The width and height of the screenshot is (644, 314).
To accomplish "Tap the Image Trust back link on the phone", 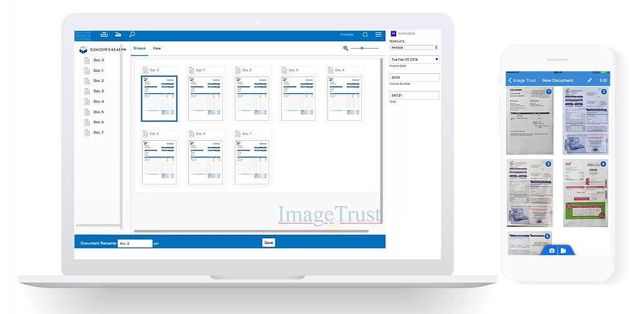I will (x=524, y=81).
